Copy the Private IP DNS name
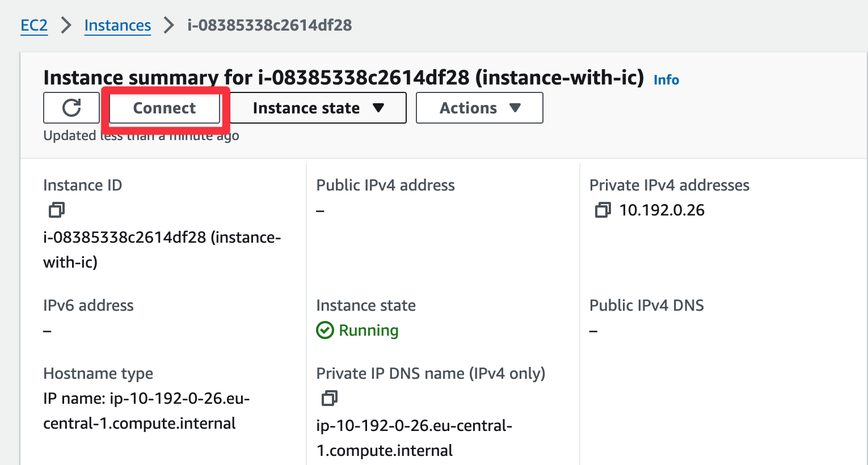 [x=330, y=398]
